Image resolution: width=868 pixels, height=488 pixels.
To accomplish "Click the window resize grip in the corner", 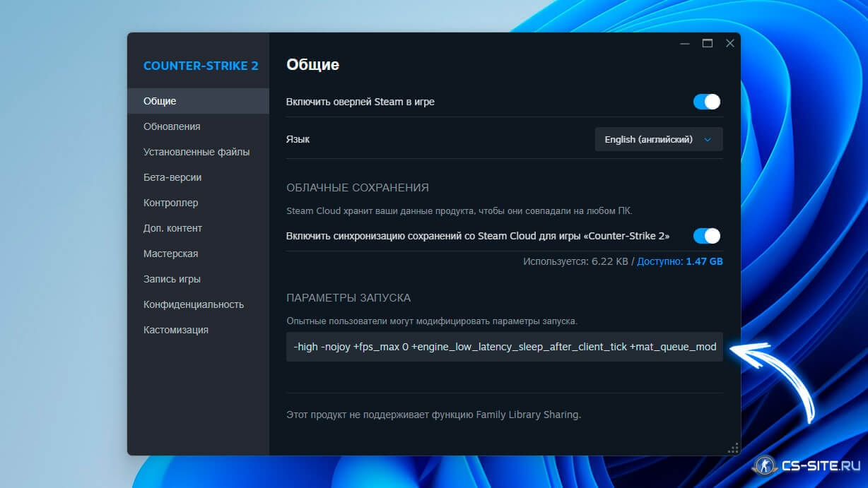I will [733, 448].
